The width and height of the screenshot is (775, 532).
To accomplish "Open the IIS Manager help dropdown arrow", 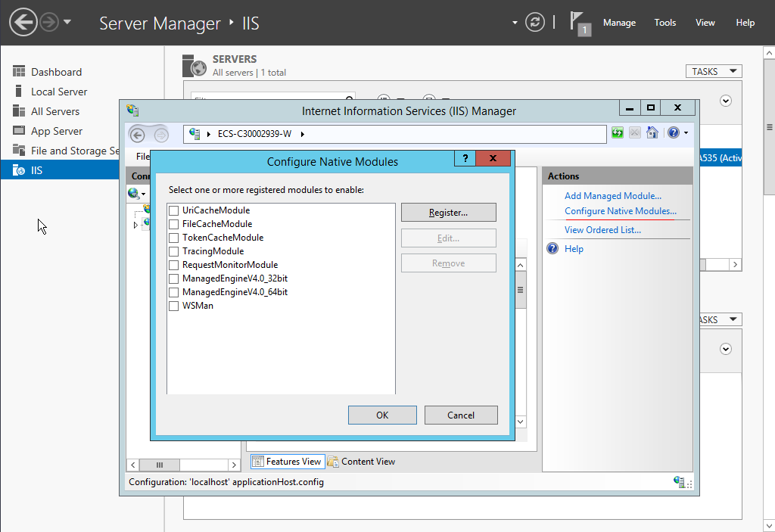I will click(x=686, y=132).
